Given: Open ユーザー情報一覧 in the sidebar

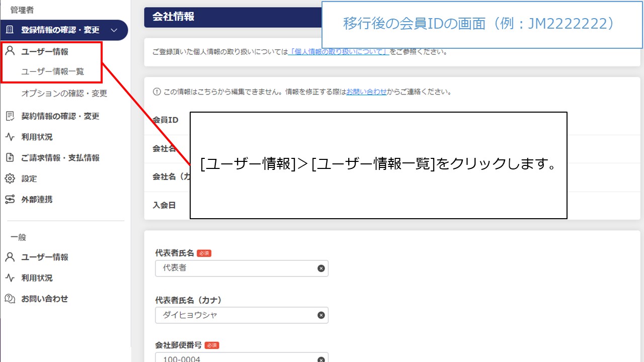Looking at the screenshot, I should [x=52, y=72].
